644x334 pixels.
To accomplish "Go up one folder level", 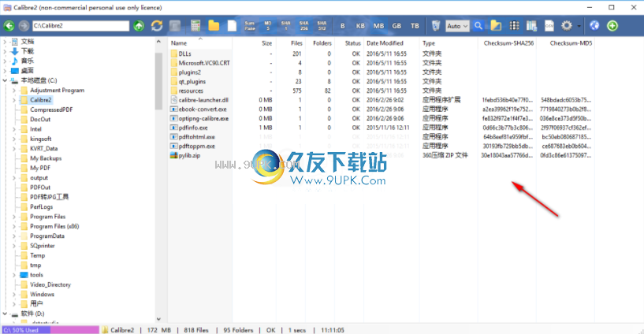I will [139, 26].
